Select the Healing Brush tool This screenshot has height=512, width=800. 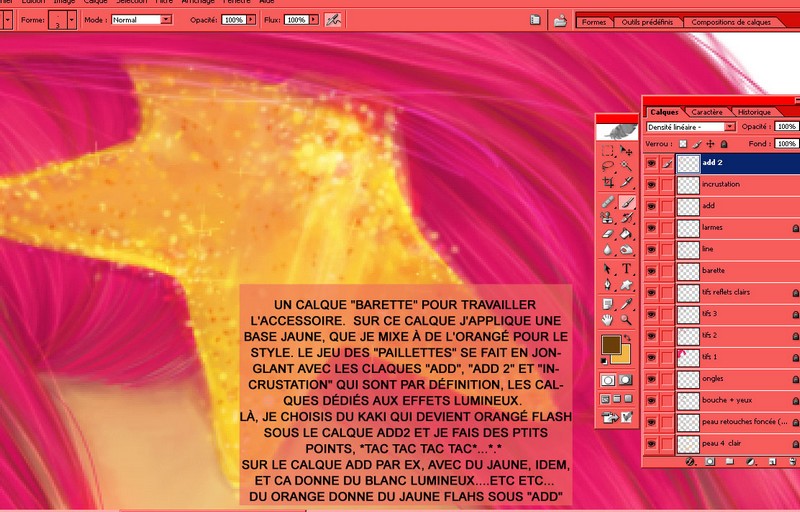pyautogui.click(x=607, y=202)
